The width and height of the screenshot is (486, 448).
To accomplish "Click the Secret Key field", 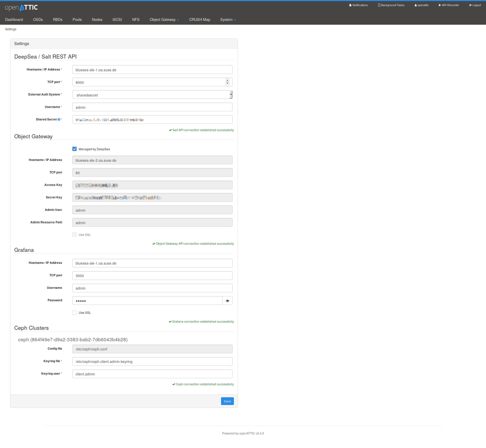I will (152, 197).
